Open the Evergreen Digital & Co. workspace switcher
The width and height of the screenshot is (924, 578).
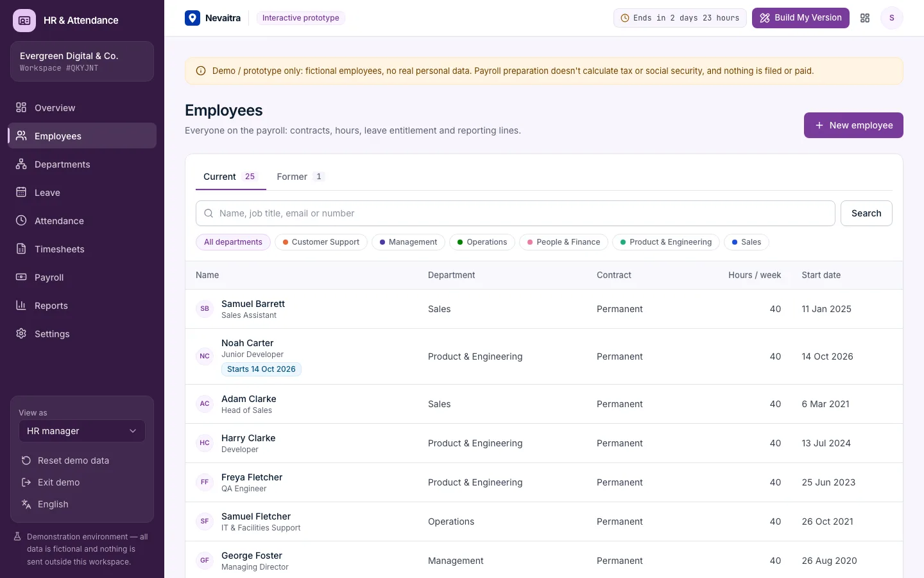point(82,62)
